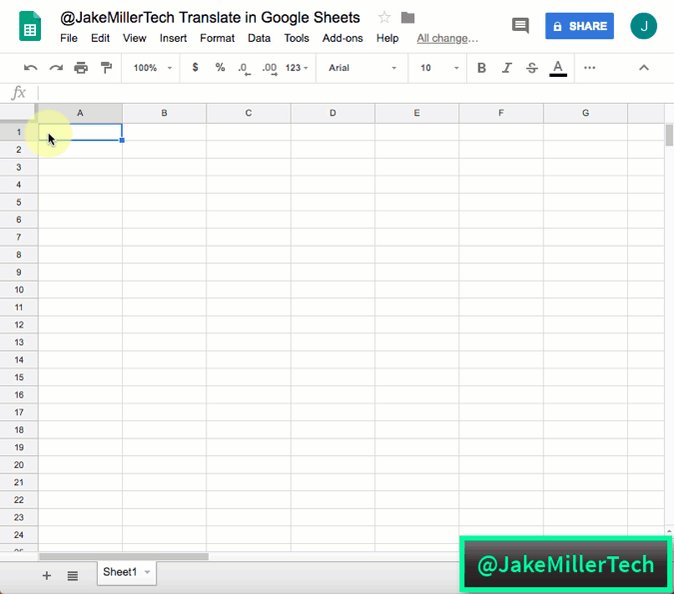
Task: Click the Google Sheets home icon
Action: click(x=30, y=27)
